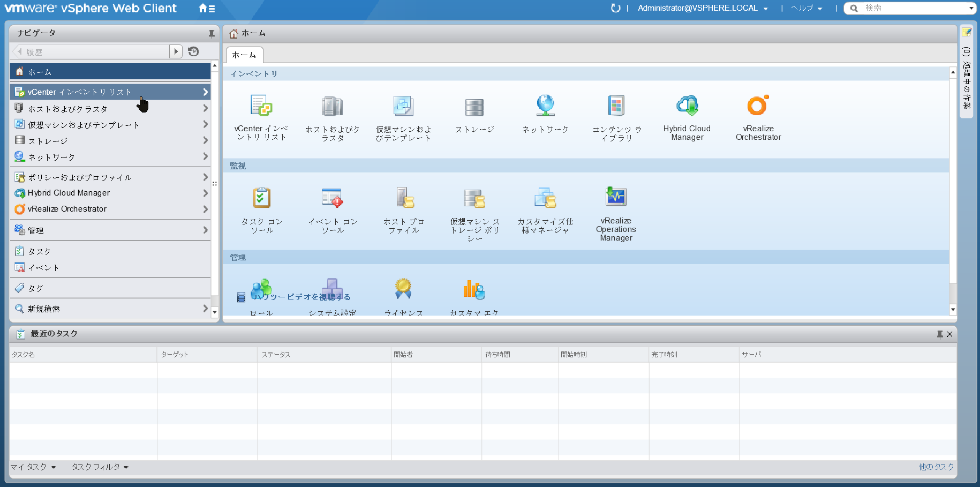Open the カスタマ エクスペリエンス chart icon
Viewport: 980px width, 487px height.
pos(474,289)
